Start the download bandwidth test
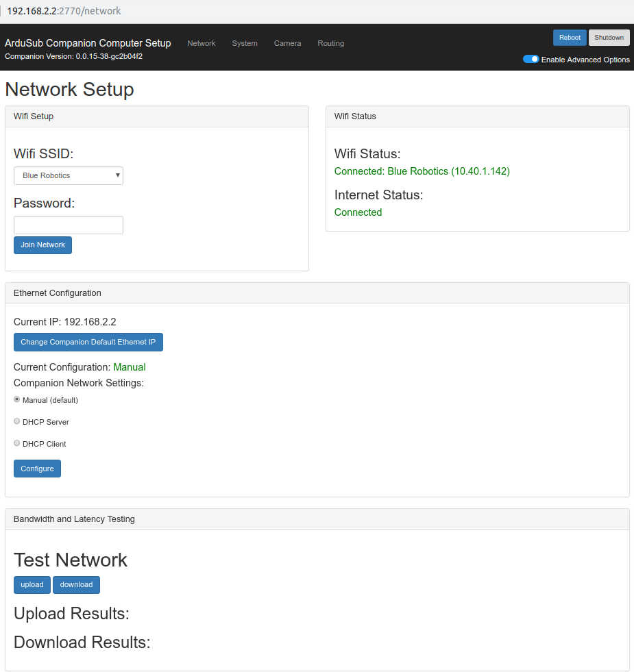This screenshot has height=672, width=634. pyautogui.click(x=76, y=585)
